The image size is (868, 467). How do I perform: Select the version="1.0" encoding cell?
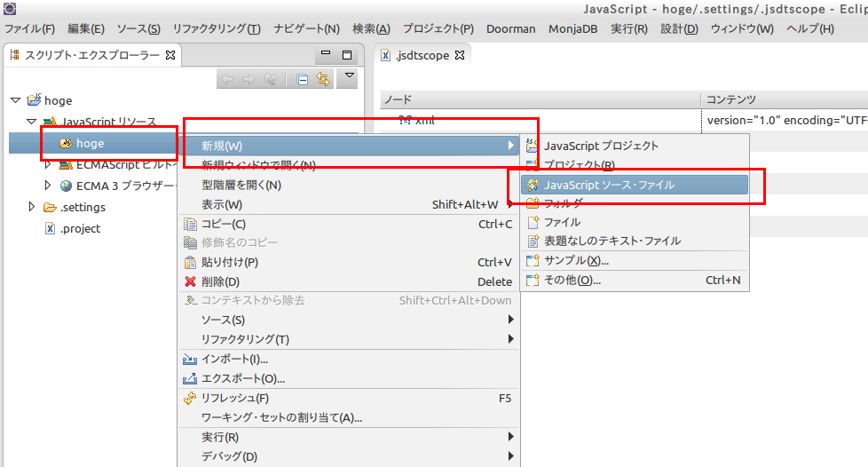[x=786, y=120]
